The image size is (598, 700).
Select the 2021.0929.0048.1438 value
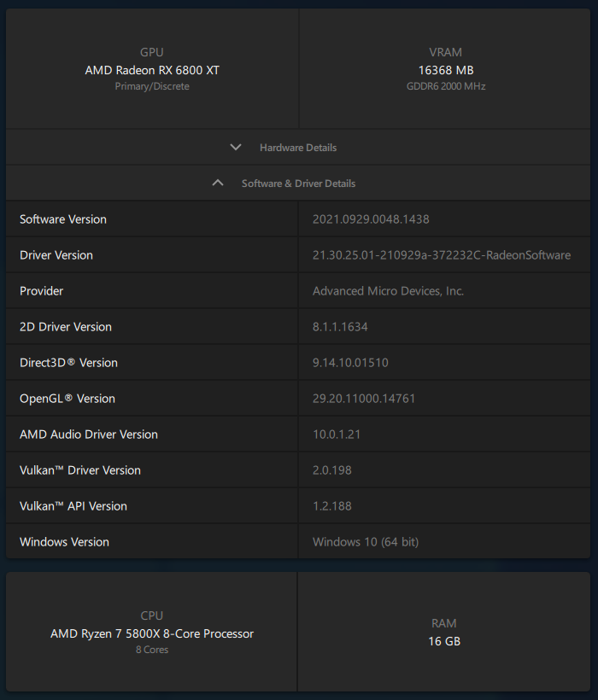371,219
